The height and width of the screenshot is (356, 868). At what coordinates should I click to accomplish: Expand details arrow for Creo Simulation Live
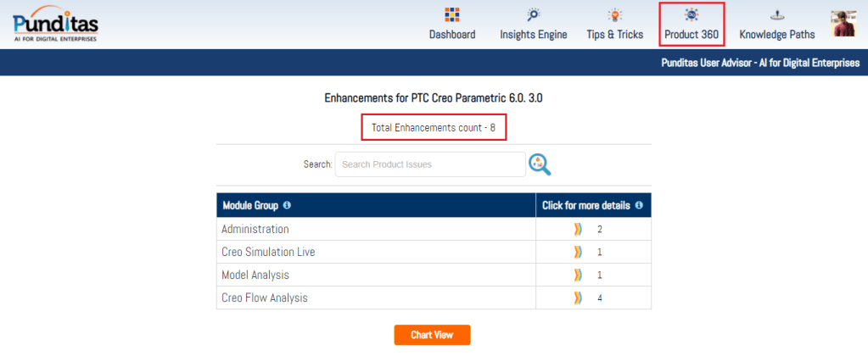tap(578, 253)
